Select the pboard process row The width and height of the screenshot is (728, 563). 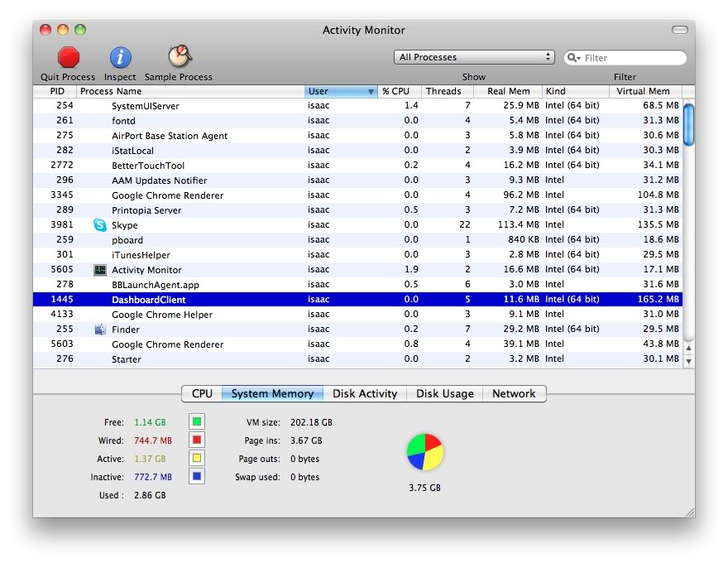point(357,240)
